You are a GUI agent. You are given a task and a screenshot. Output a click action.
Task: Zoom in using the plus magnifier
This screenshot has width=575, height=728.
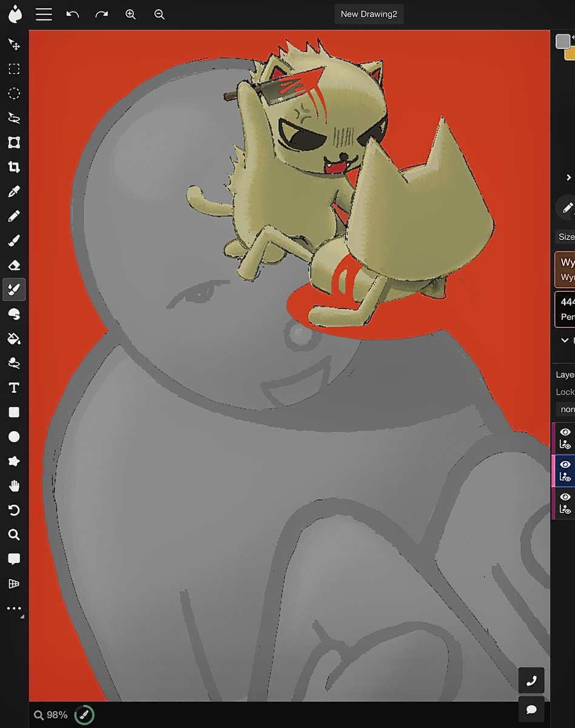point(130,14)
